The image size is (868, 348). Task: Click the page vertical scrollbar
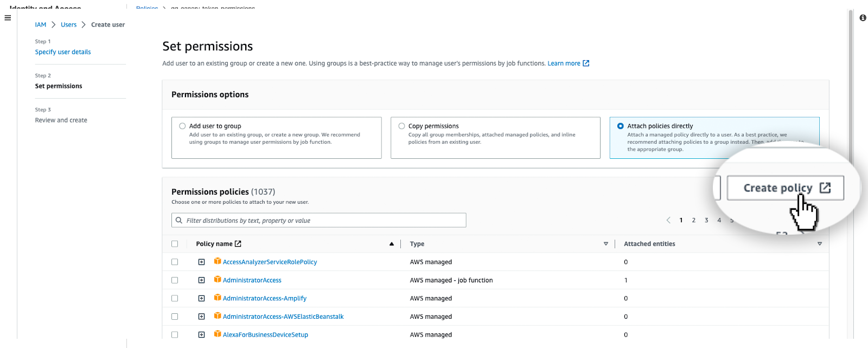(x=851, y=87)
